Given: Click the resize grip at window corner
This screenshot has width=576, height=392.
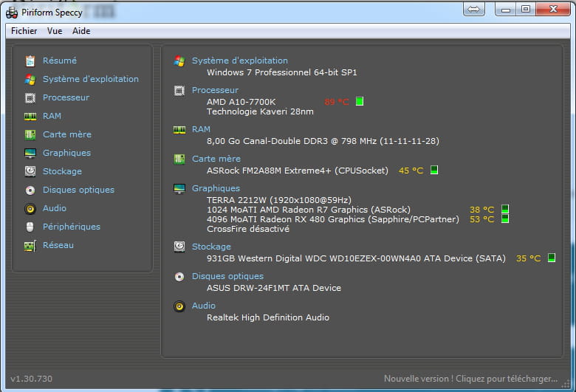Looking at the screenshot, I should coord(566,385).
